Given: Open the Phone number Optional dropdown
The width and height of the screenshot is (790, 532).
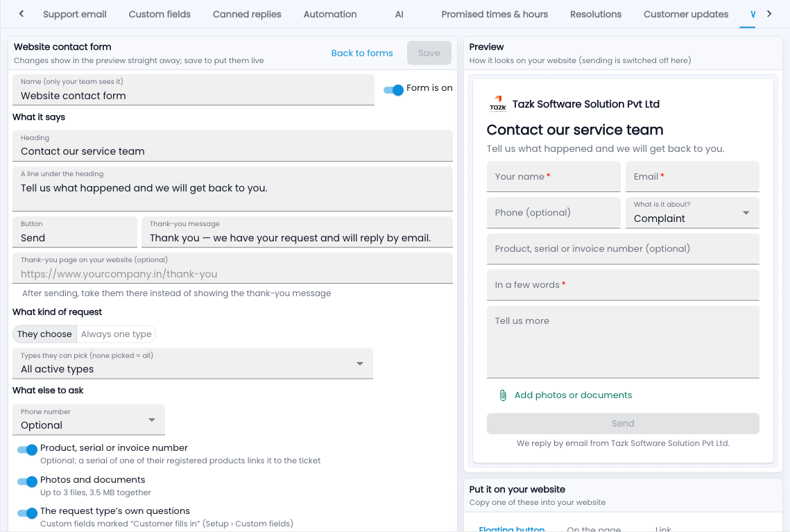Looking at the screenshot, I should coord(89,419).
